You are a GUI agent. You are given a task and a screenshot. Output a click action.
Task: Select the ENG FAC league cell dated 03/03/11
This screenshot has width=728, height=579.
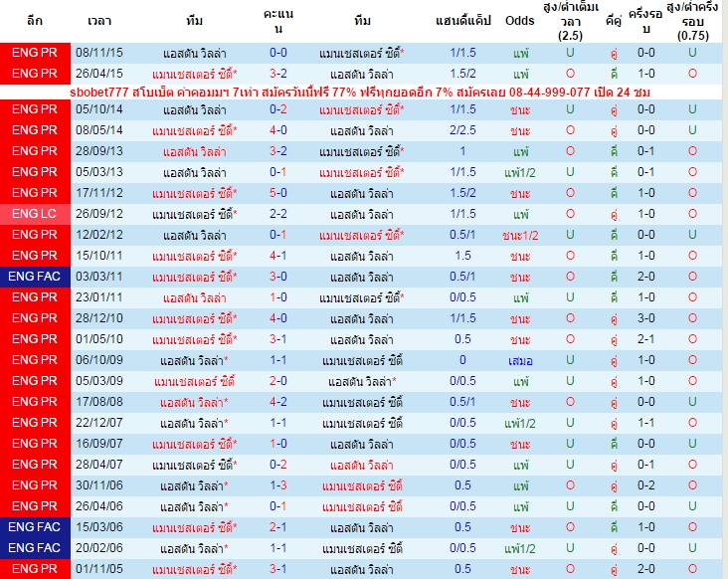coord(35,277)
